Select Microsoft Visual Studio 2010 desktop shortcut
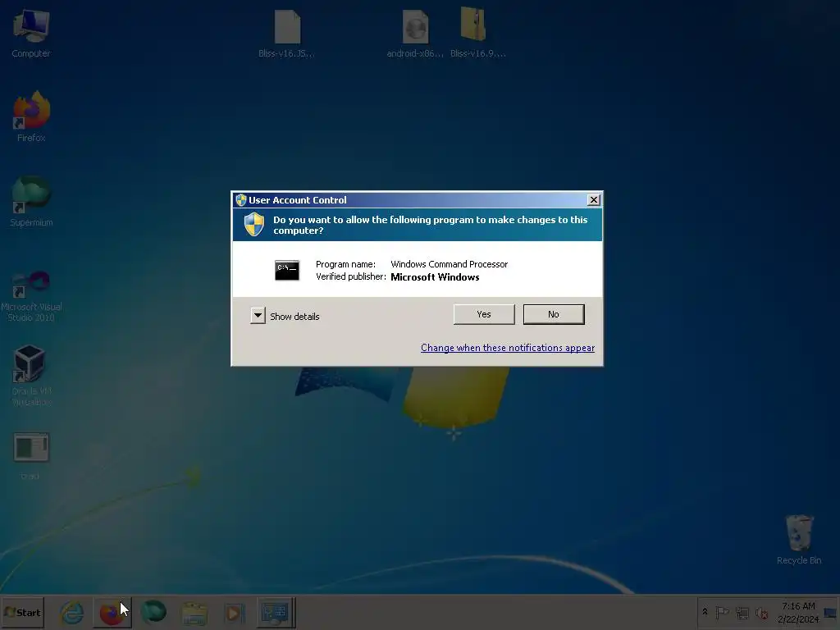The height and width of the screenshot is (630, 840). tap(31, 296)
